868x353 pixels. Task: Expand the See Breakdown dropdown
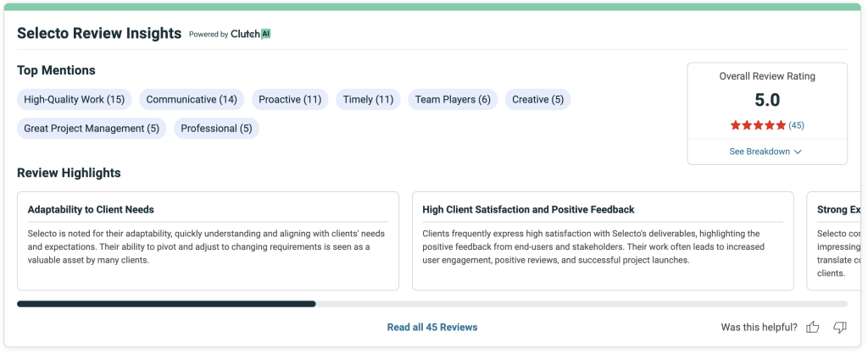pos(765,152)
